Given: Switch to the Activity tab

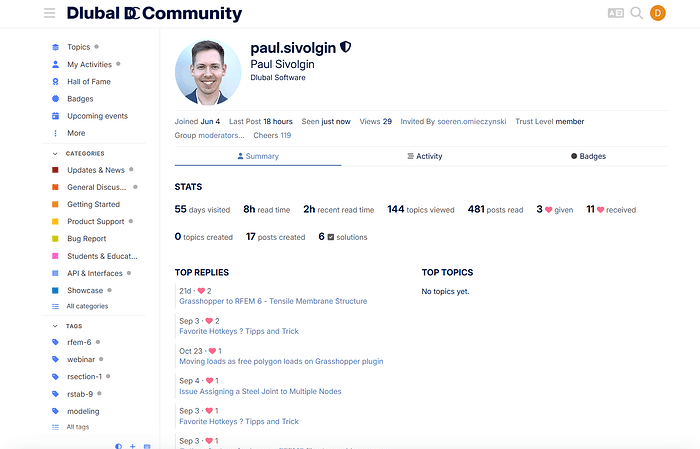Looking at the screenshot, I should [424, 156].
